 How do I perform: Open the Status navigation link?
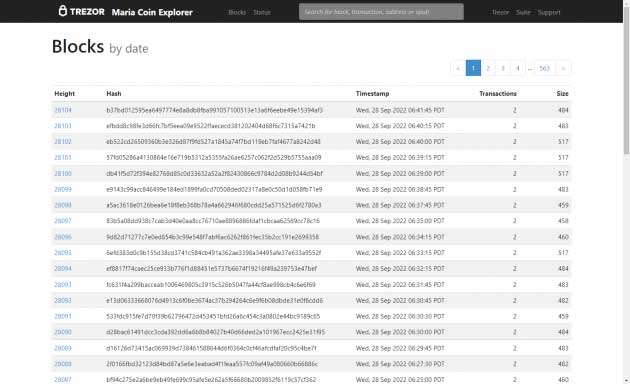pos(262,12)
